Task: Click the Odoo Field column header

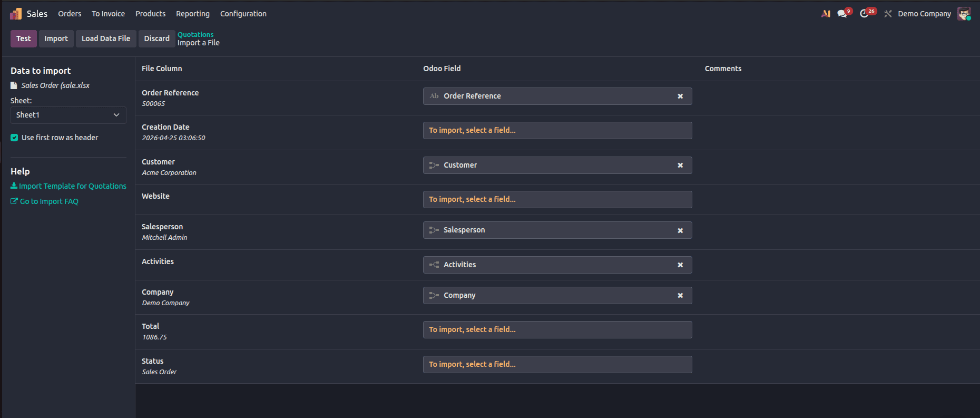Action: click(442, 69)
